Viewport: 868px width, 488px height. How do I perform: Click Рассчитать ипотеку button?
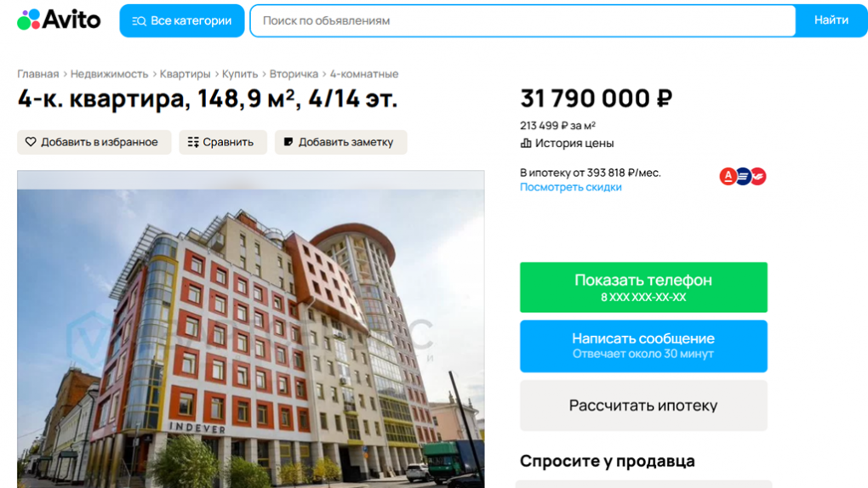pyautogui.click(x=643, y=406)
